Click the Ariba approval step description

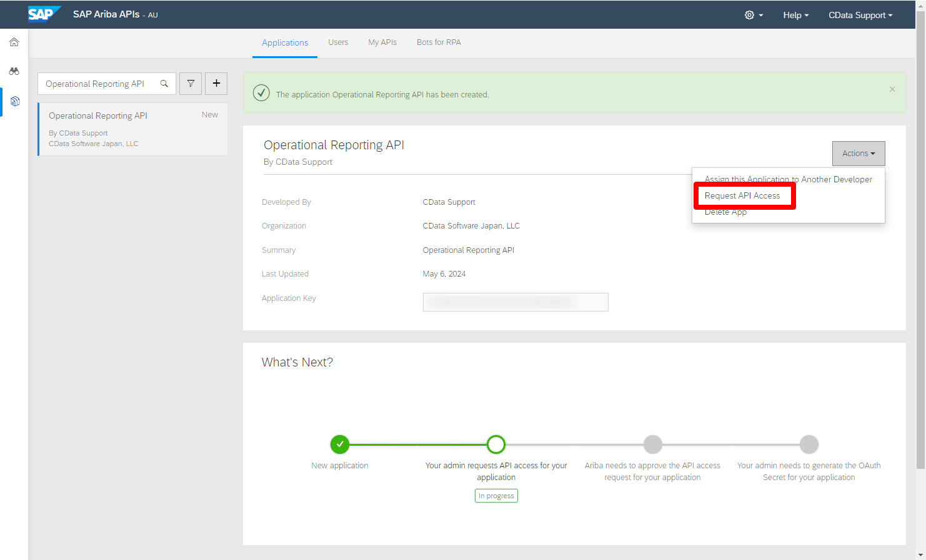coord(652,471)
